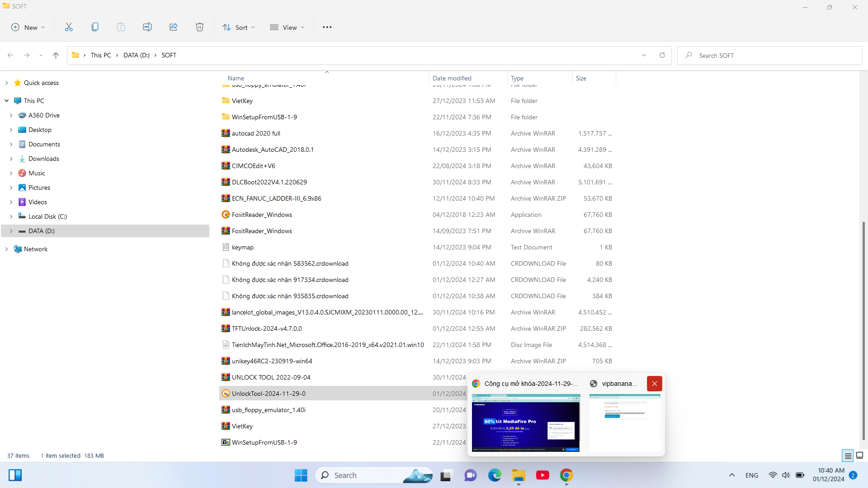Click the Copy icon in toolbar

95,27
